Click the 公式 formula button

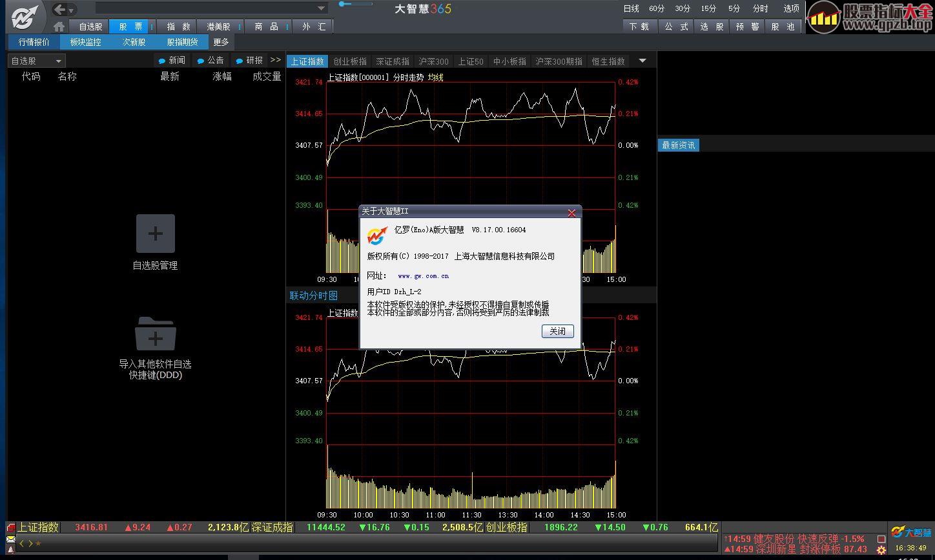676,26
